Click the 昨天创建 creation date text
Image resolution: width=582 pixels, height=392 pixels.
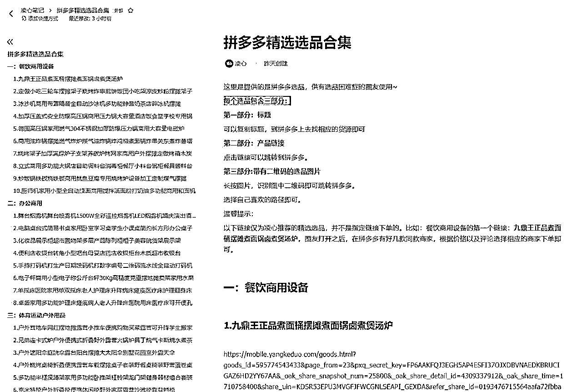tap(276, 64)
